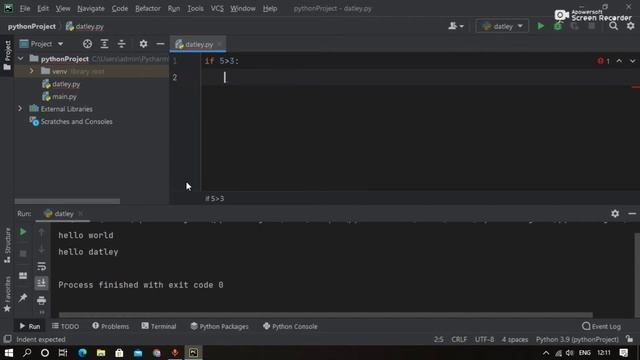Open Run panel settings gear
640x360 pixels.
(x=615, y=213)
